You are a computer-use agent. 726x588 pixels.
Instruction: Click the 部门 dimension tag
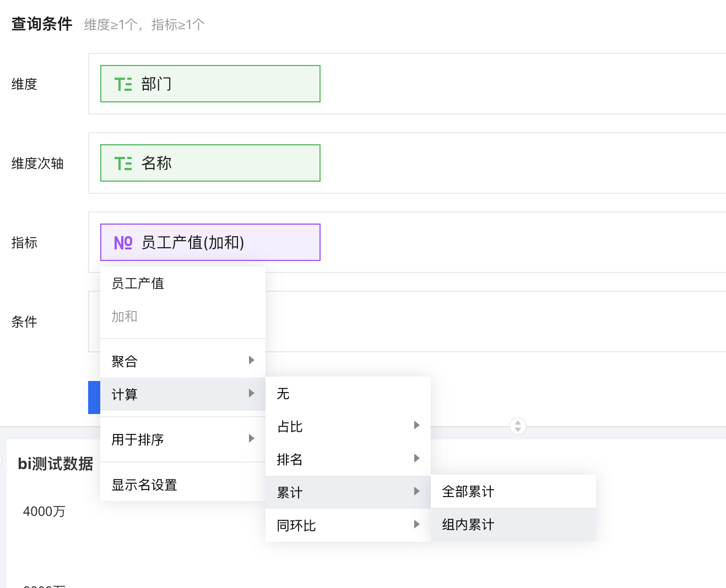pos(210,84)
